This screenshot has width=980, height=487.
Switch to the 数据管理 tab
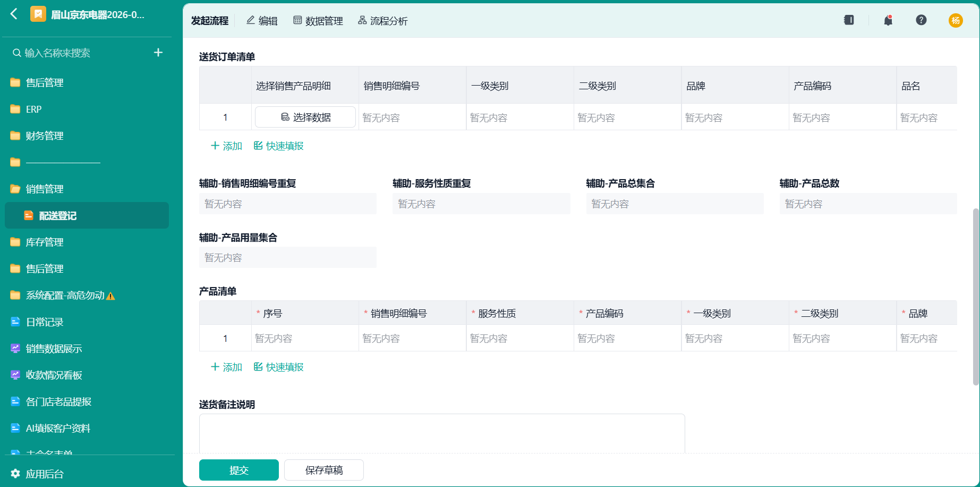point(318,21)
